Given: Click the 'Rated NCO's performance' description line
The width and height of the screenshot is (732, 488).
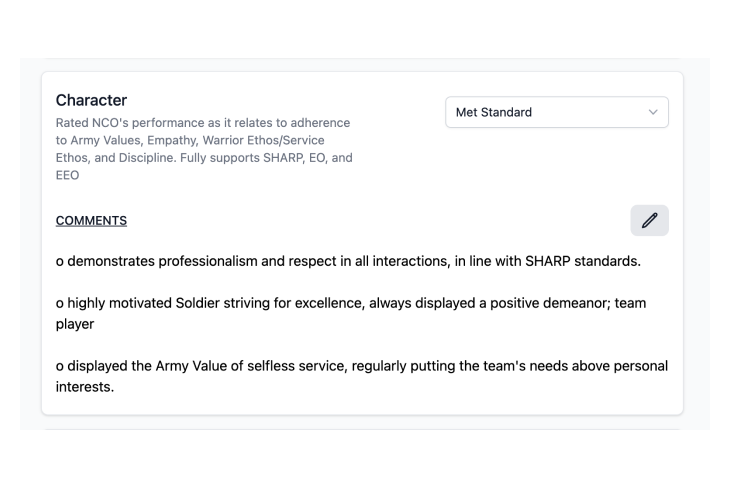Looking at the screenshot, I should (x=203, y=122).
